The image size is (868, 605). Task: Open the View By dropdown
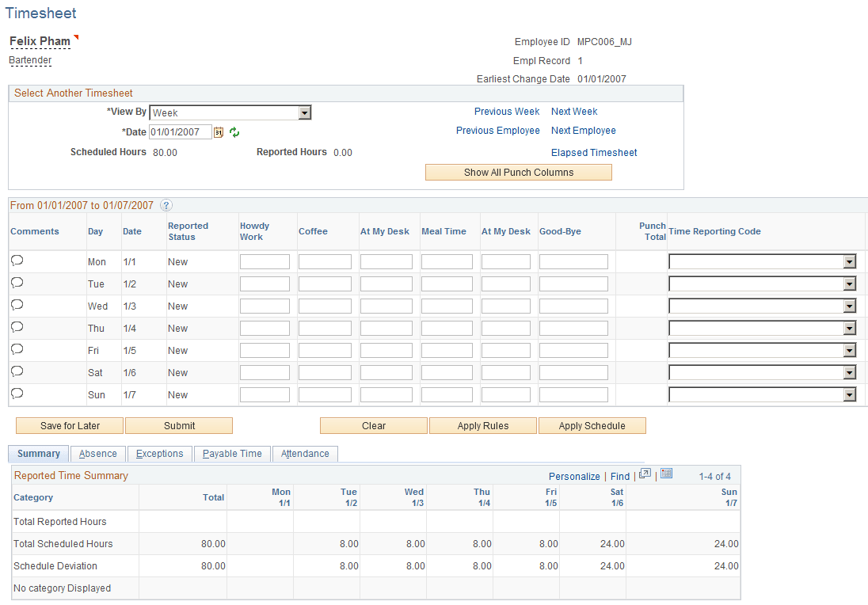305,112
